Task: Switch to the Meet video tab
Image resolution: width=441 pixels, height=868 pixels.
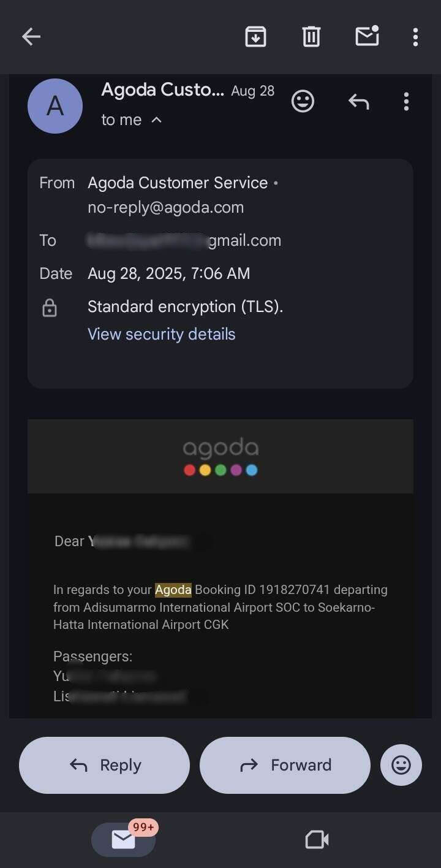Action: click(x=317, y=839)
